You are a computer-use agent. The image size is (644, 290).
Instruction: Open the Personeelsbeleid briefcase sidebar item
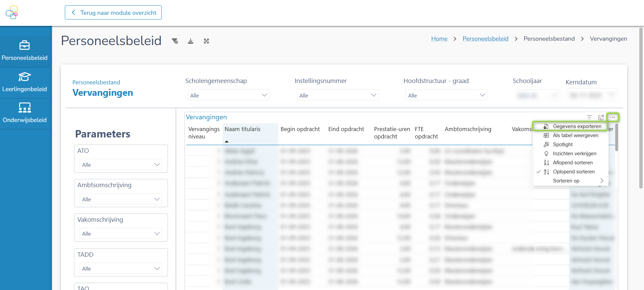click(x=25, y=50)
